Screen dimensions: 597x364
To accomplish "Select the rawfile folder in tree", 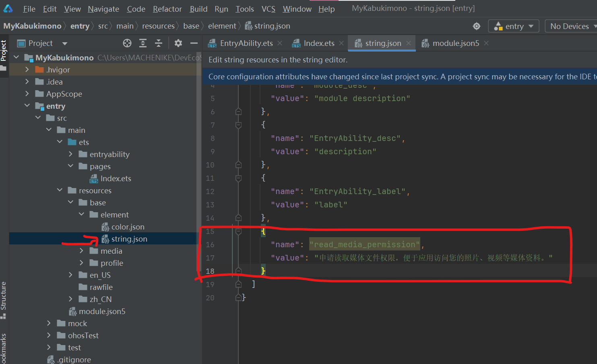I will pyautogui.click(x=101, y=287).
